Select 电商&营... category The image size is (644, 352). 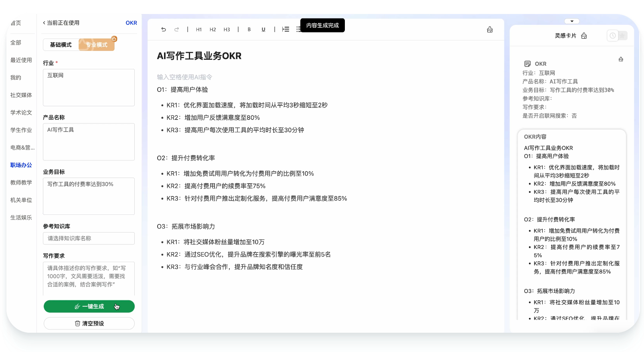click(22, 148)
